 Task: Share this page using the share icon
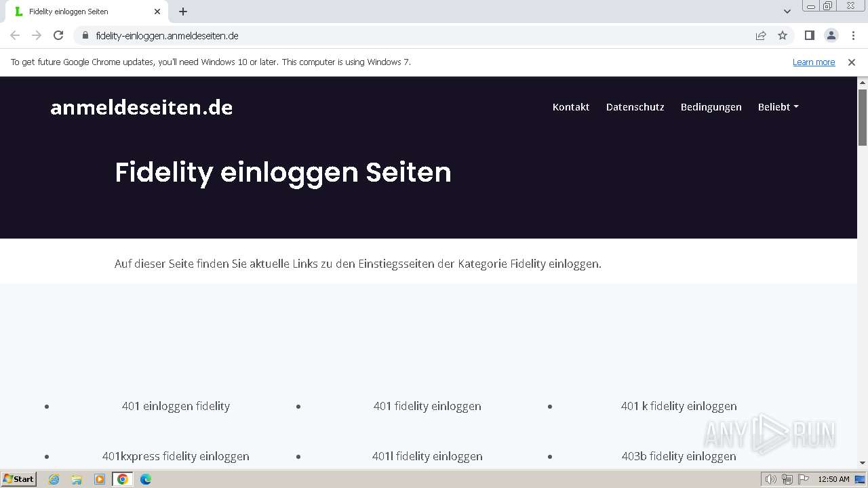pyautogui.click(x=761, y=35)
